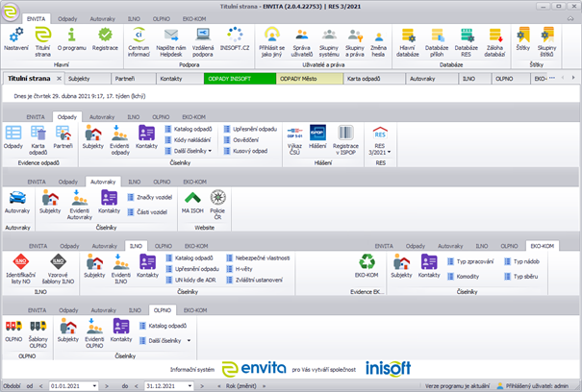This screenshot has height=392, width=582.
Task: Switch to Odpady tab in top ribbon
Action: click(x=67, y=19)
